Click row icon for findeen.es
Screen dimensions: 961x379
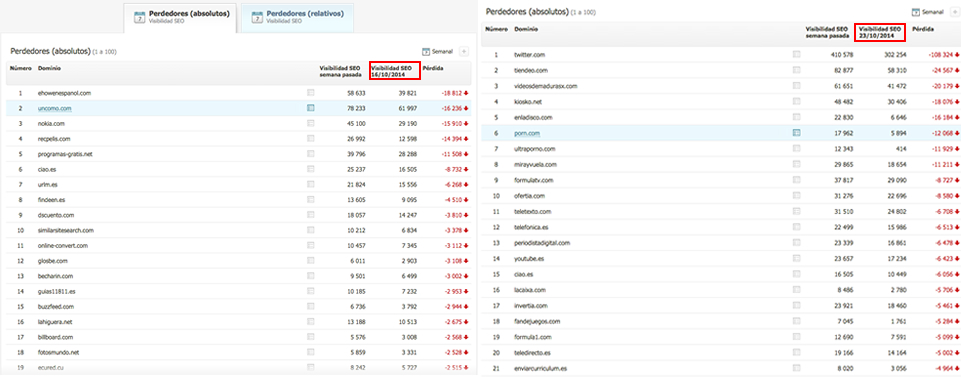(311, 199)
